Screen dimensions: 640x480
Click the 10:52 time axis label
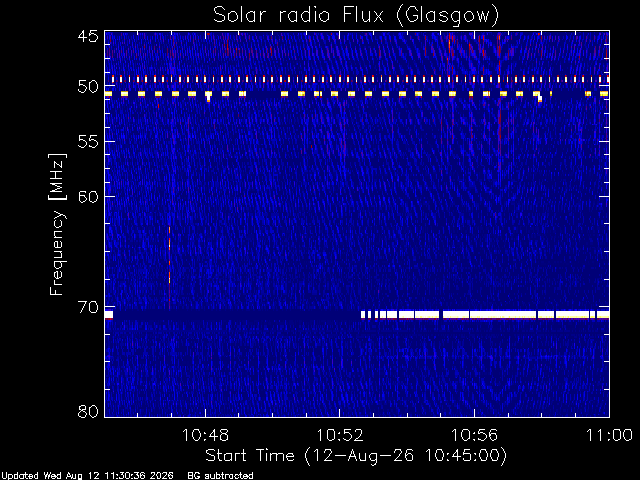pyautogui.click(x=340, y=435)
